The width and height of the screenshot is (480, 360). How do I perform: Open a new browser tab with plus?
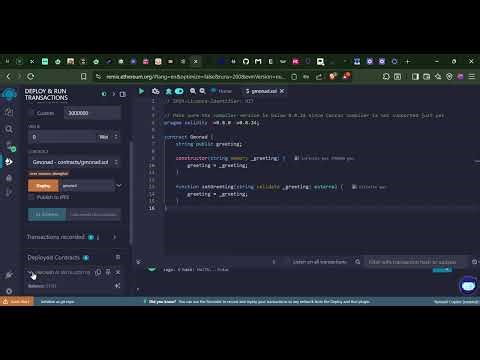pos(407,61)
